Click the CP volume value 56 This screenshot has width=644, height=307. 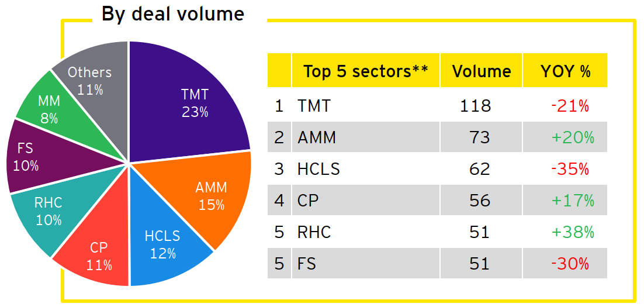tap(479, 201)
